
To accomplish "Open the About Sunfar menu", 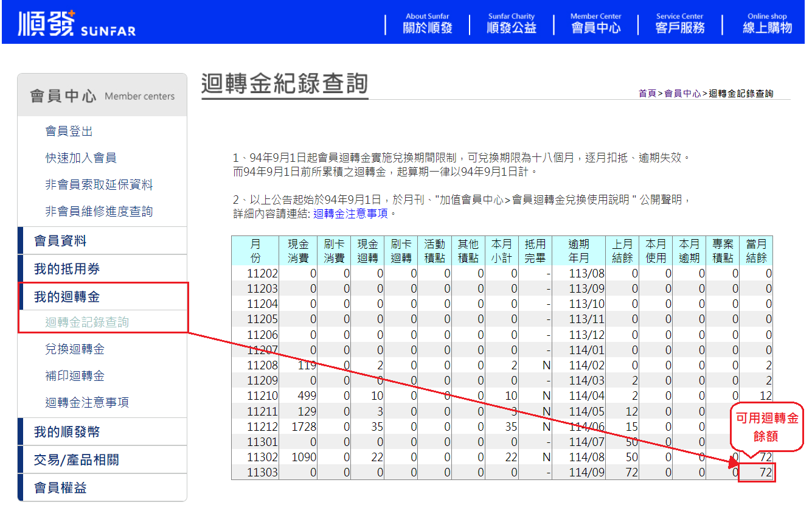I will click(427, 24).
